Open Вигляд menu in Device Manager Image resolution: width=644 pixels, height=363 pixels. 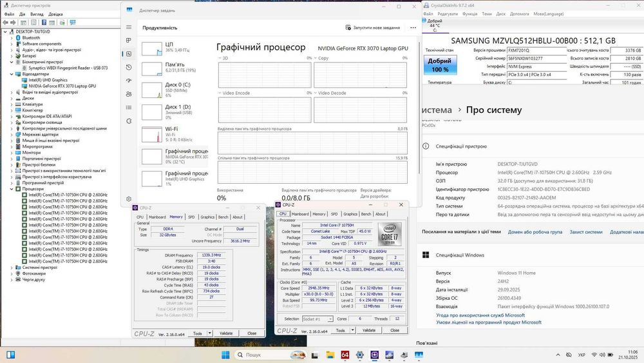37,14
